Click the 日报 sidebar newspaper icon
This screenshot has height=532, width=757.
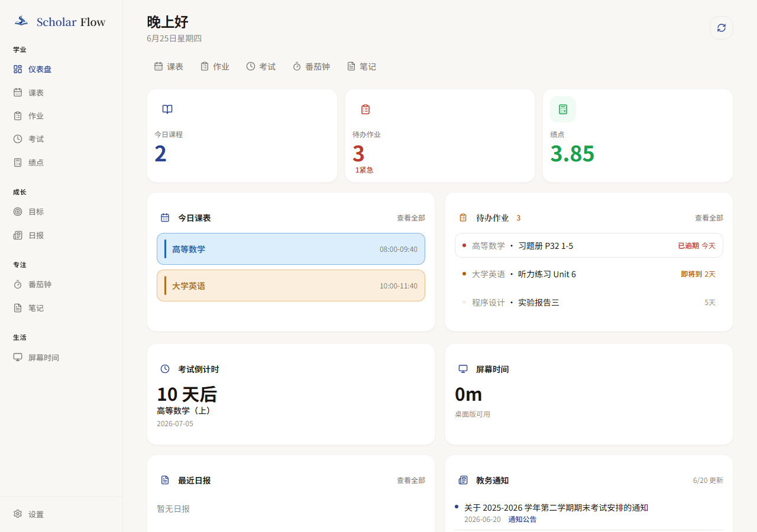pos(18,235)
